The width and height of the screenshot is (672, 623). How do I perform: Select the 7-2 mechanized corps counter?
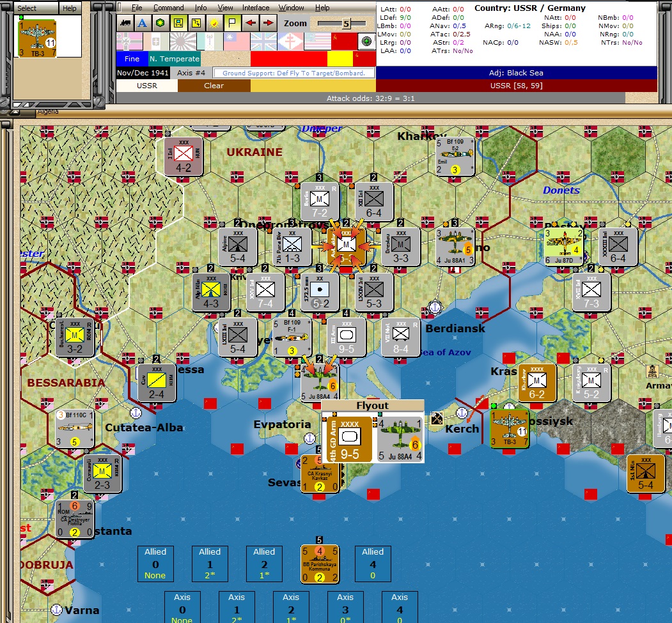click(x=319, y=201)
